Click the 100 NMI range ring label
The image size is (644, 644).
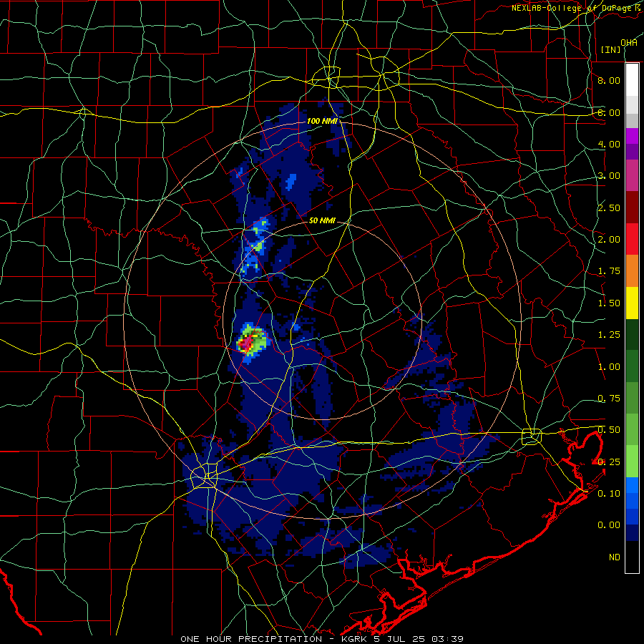point(322,121)
